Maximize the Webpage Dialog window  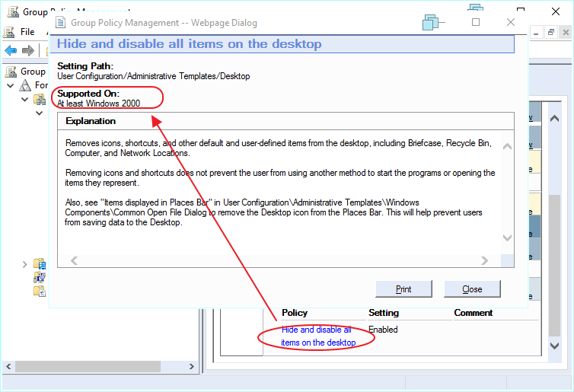(476, 22)
